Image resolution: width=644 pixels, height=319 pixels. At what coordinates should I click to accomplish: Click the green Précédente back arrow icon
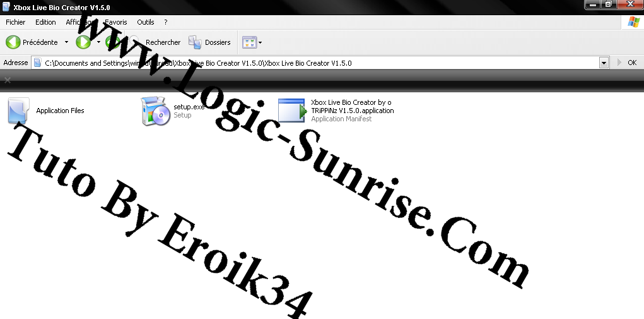click(x=13, y=42)
